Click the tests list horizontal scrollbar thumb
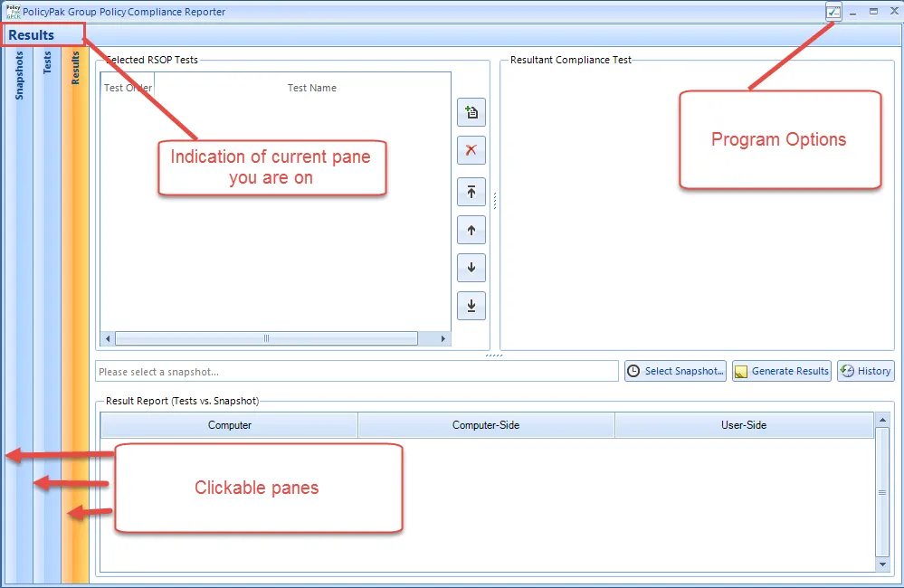This screenshot has height=588, width=904. [266, 338]
